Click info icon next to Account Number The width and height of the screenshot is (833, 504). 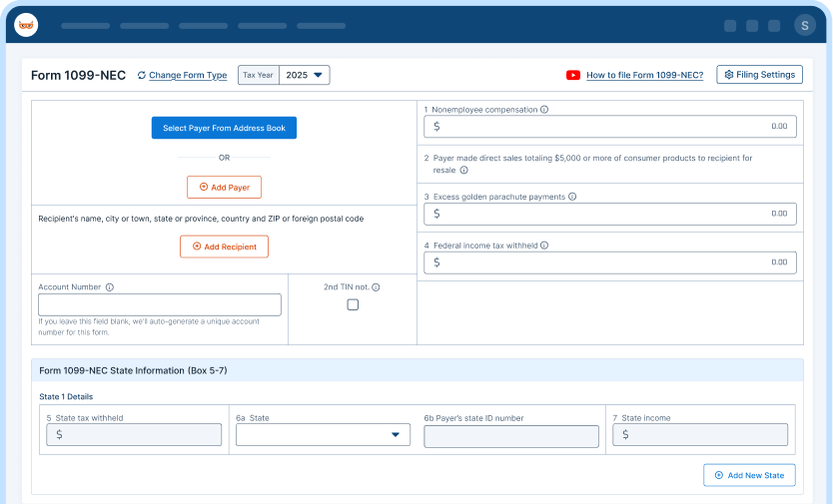point(110,287)
